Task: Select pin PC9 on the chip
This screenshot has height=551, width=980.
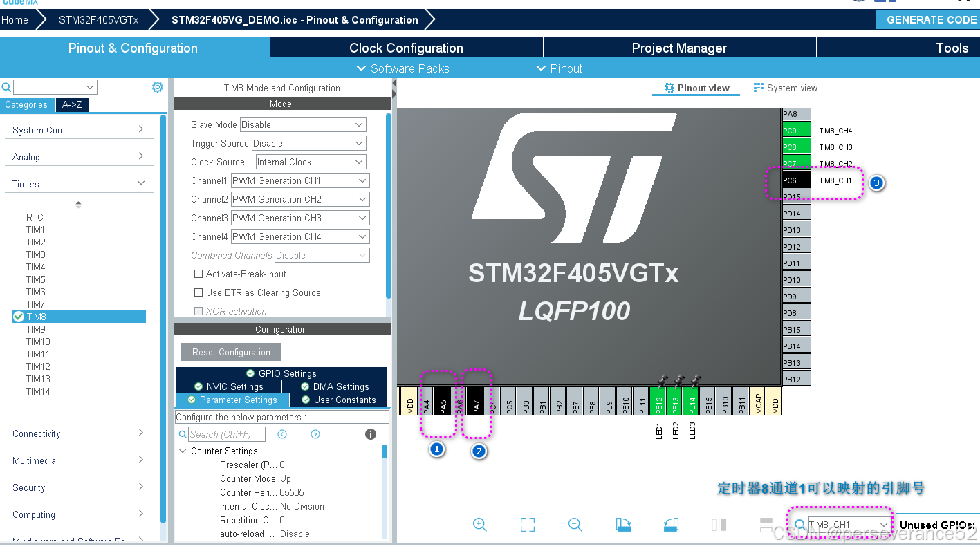Action: click(x=796, y=130)
